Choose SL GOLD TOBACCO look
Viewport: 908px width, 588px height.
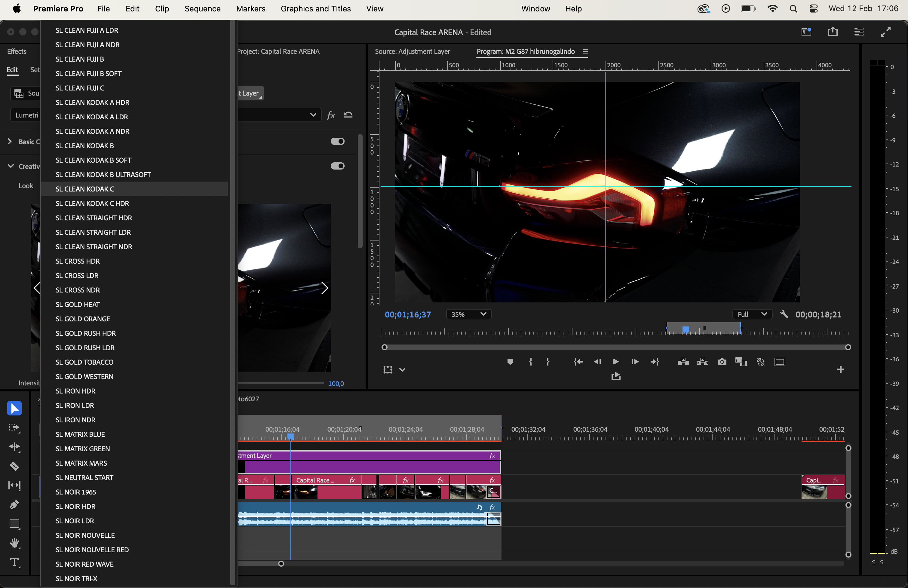(84, 362)
